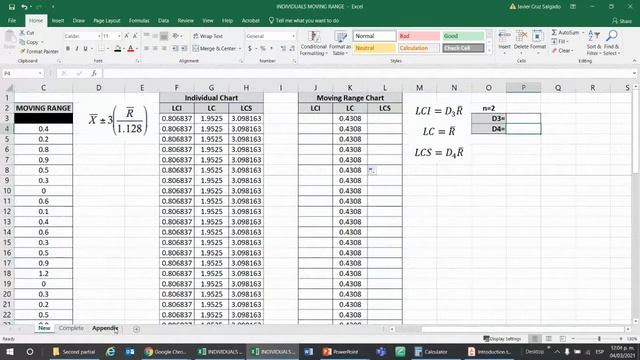Delete cells with the Delete icon
Image resolution: width=640 pixels, height=360 pixels.
[521, 41]
